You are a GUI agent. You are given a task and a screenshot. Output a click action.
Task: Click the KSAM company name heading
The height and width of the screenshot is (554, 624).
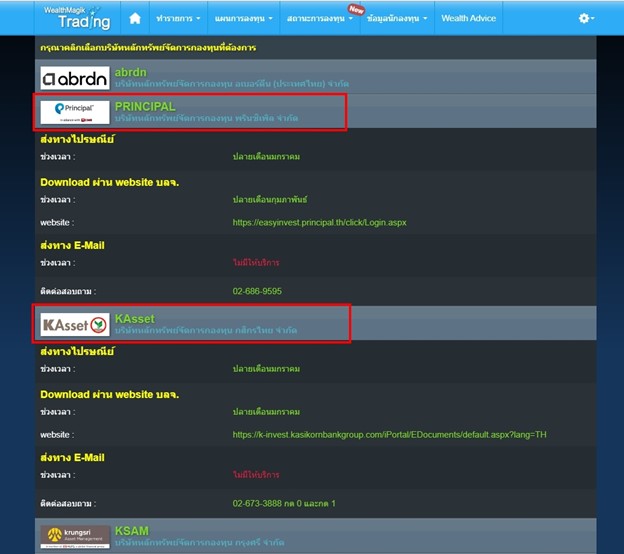tap(132, 531)
